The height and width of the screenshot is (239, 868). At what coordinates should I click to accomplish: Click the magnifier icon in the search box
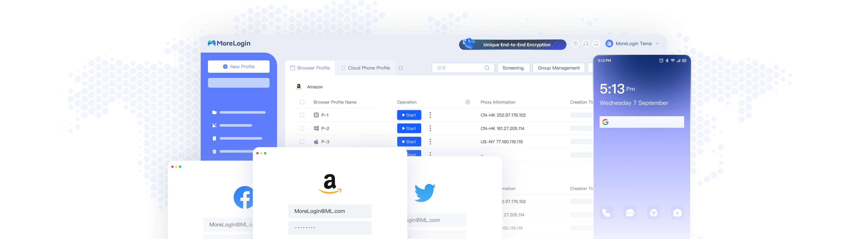[487, 68]
